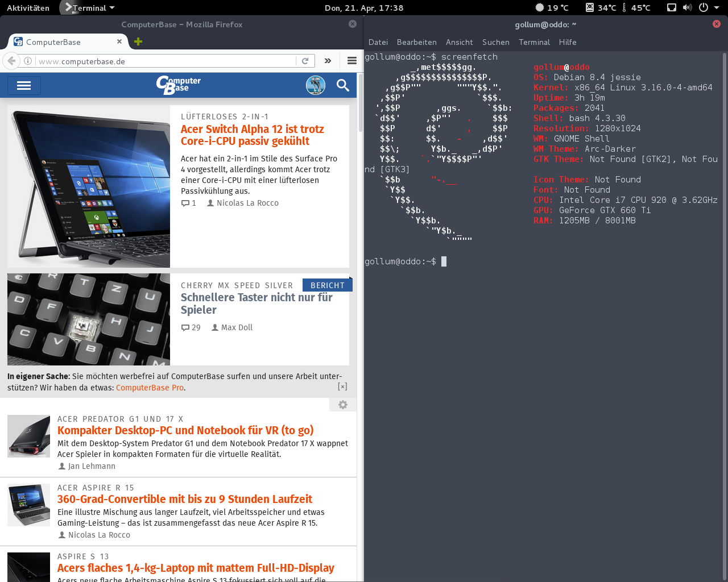This screenshot has height=582, width=728.
Task: Open Suchen menu in terminal
Action: point(496,42)
